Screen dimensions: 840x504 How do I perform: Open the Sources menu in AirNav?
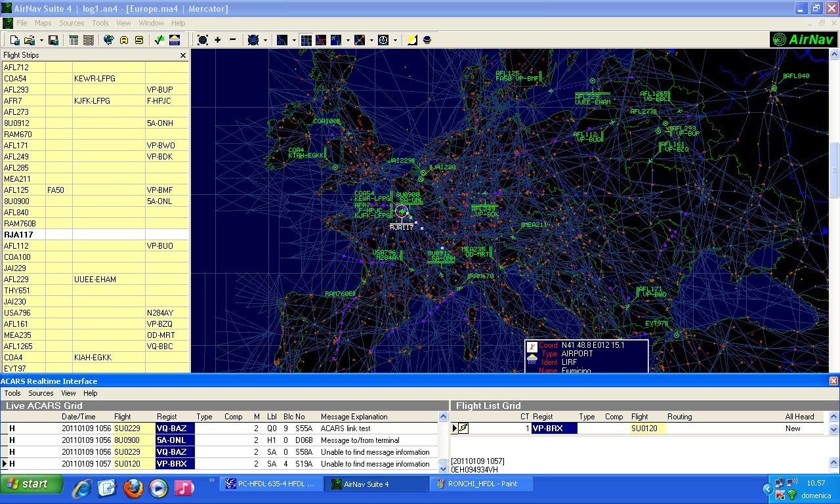pos(72,23)
